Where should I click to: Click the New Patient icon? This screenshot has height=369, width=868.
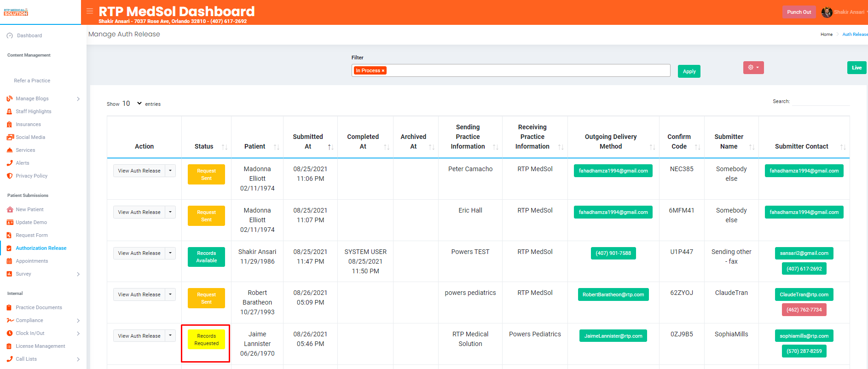[x=10, y=209]
